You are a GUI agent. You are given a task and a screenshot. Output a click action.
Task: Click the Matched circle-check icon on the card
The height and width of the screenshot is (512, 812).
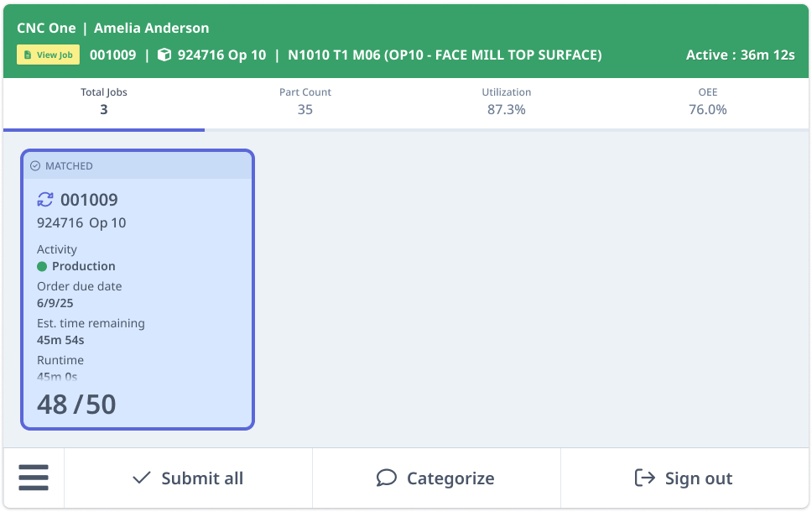coord(35,166)
